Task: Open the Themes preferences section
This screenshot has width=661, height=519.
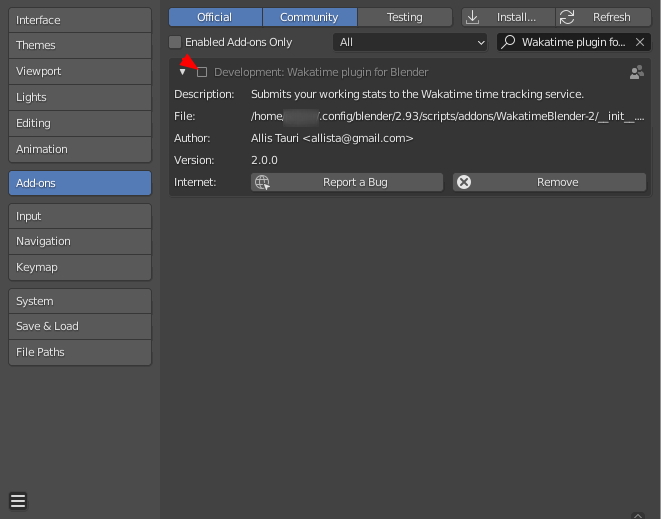Action: pyautogui.click(x=80, y=46)
